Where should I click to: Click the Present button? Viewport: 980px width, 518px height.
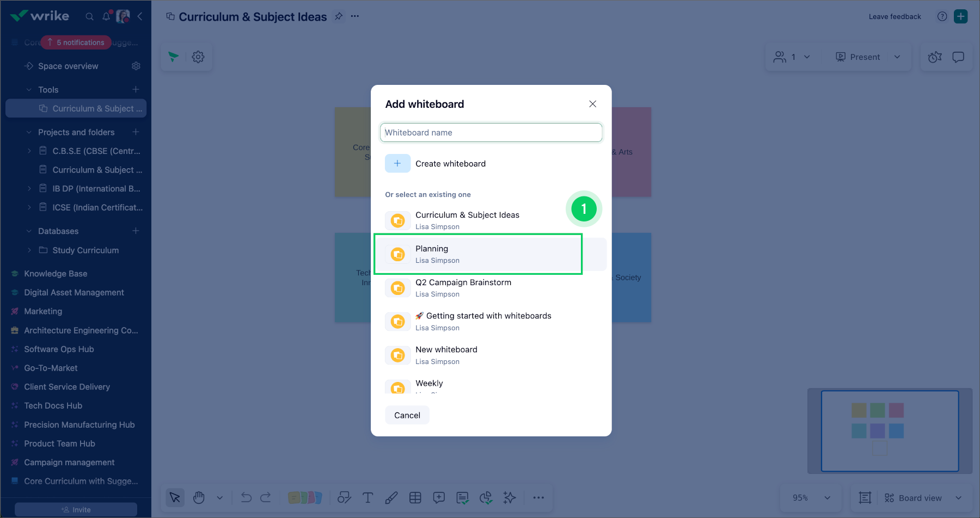[x=858, y=57]
